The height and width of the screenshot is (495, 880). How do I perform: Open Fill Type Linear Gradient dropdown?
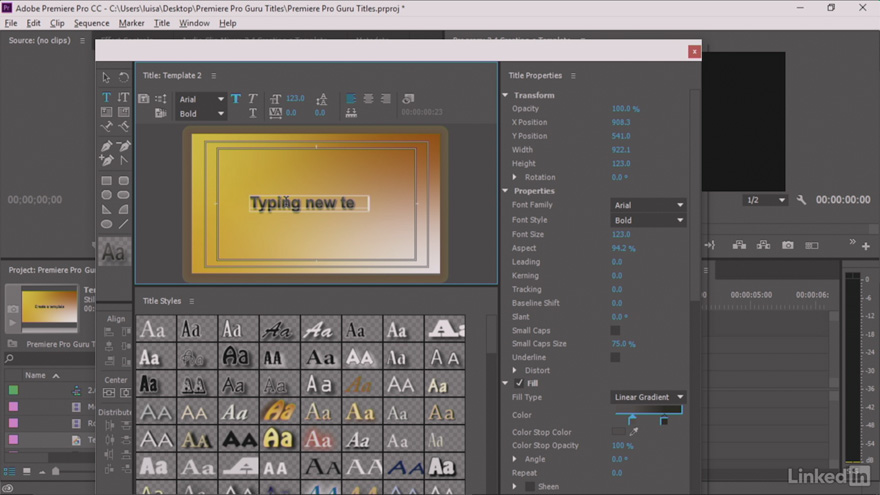click(648, 397)
